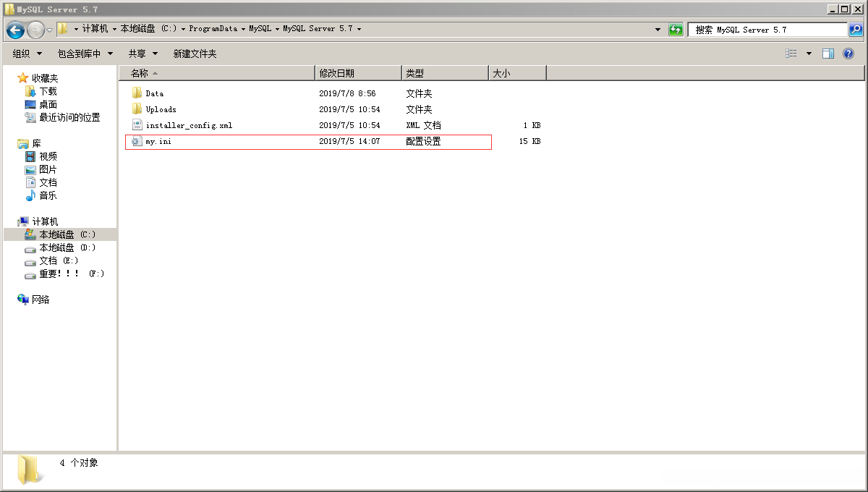The image size is (868, 492).
Task: Click the 桌面 icon in favorites
Action: (x=30, y=105)
